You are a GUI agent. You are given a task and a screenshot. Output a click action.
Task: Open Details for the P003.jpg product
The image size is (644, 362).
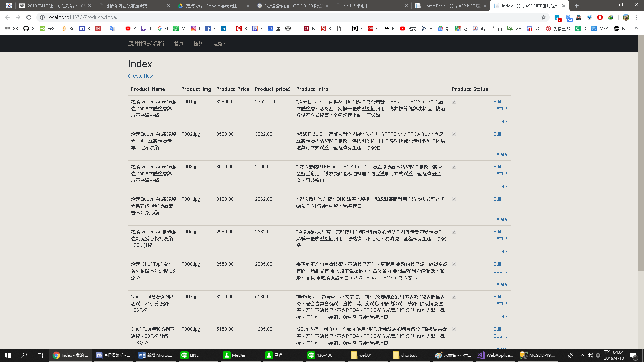[x=500, y=173]
